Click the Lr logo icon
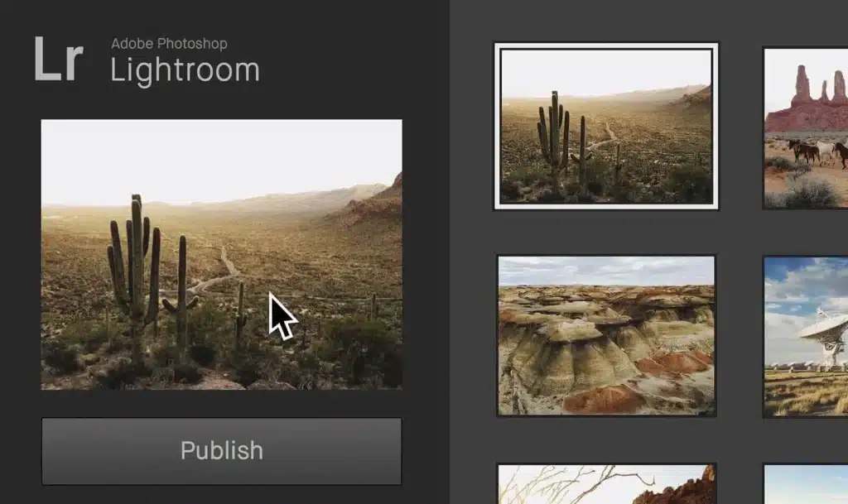Viewport: 848px width, 504px height. pyautogui.click(x=58, y=60)
